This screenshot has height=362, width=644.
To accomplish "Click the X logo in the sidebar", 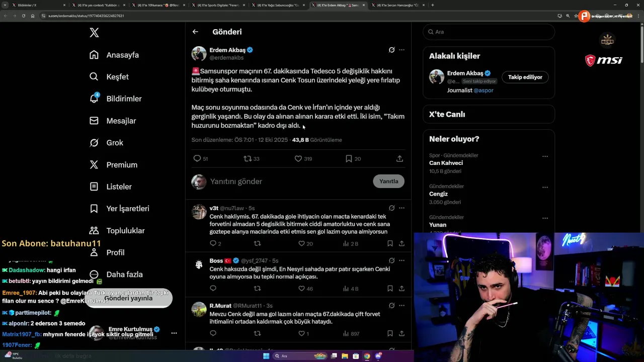I will click(x=94, y=33).
